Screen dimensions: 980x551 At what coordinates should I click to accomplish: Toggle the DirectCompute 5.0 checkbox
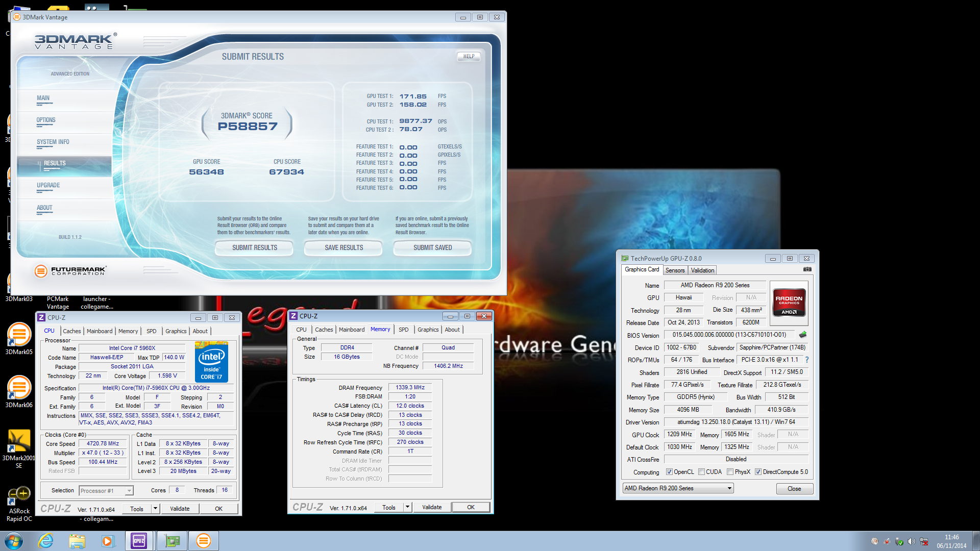tap(758, 472)
